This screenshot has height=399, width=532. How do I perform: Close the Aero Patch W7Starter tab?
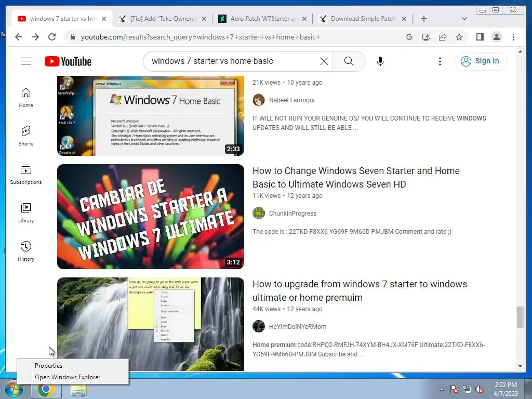coord(304,19)
